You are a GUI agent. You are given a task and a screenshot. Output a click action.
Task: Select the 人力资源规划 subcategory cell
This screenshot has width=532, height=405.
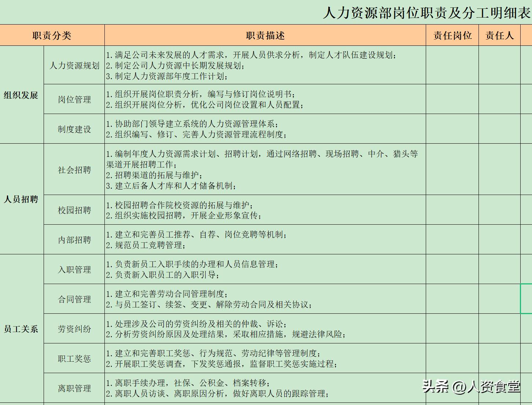(x=74, y=65)
